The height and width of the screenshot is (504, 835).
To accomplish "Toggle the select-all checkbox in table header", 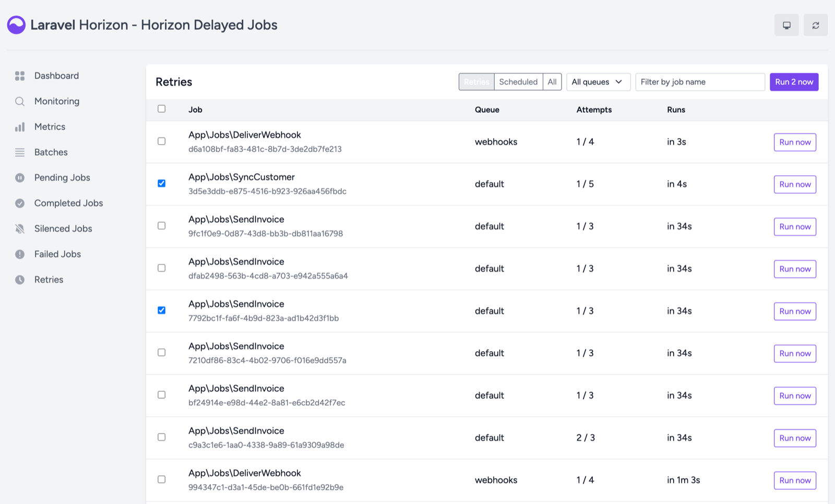I will (162, 109).
